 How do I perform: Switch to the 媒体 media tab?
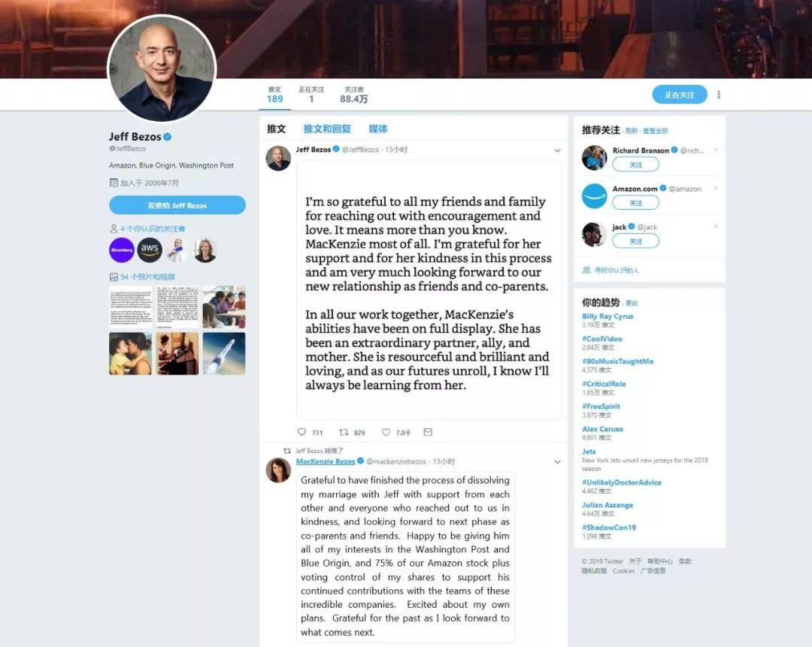[x=378, y=129]
